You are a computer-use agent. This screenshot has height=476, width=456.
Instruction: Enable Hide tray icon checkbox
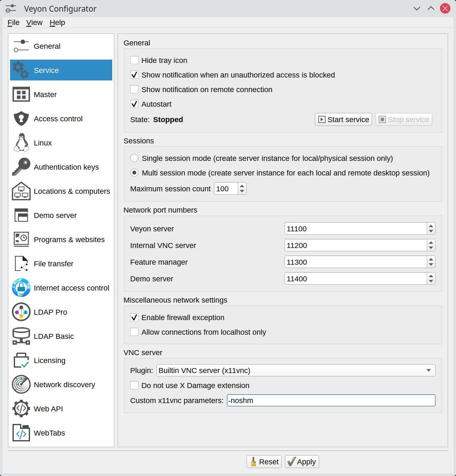[x=134, y=60]
